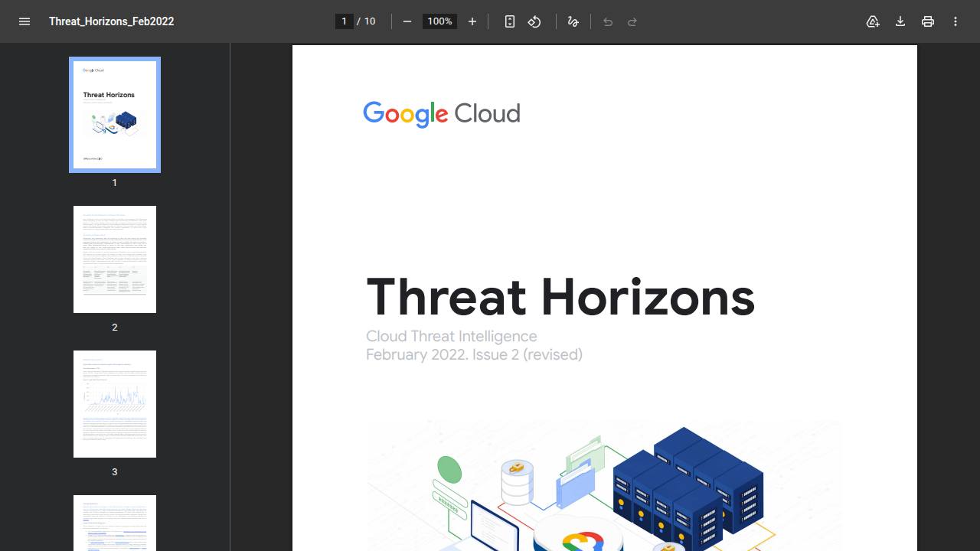Click the Cloud Threat Intelligence subtitle
This screenshot has height=551, width=980.
(452, 336)
